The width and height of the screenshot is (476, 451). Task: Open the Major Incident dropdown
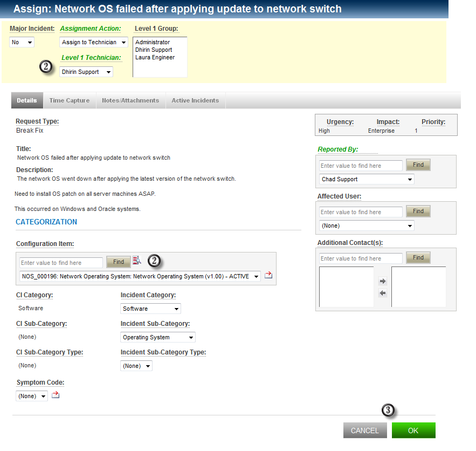[x=22, y=42]
